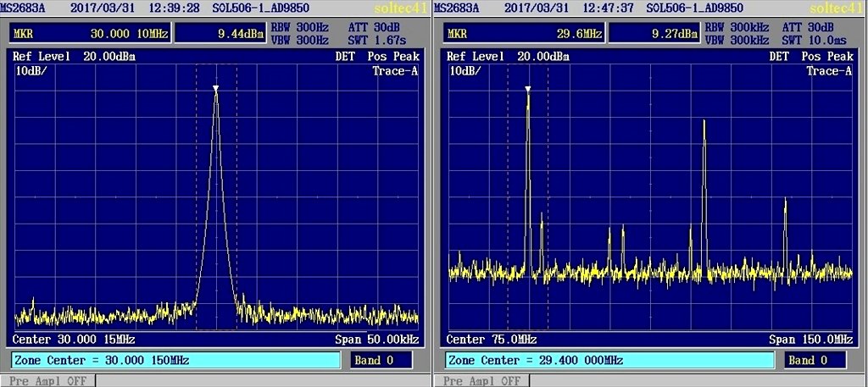Image resolution: width=868 pixels, height=387 pixels.
Task: Click Pre Ampl OFF under the 150.0MHz span capture
Action: [x=481, y=381]
